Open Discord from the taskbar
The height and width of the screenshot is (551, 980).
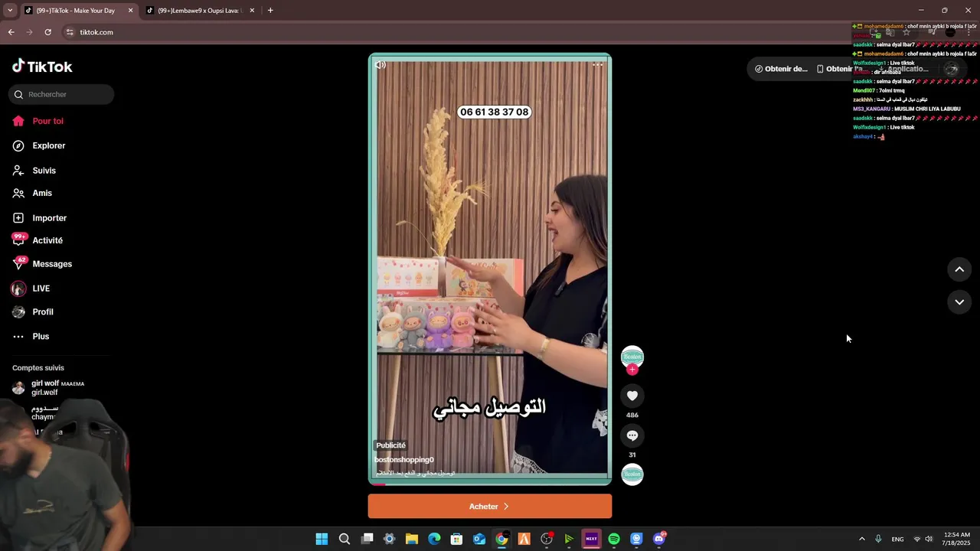pos(659,539)
